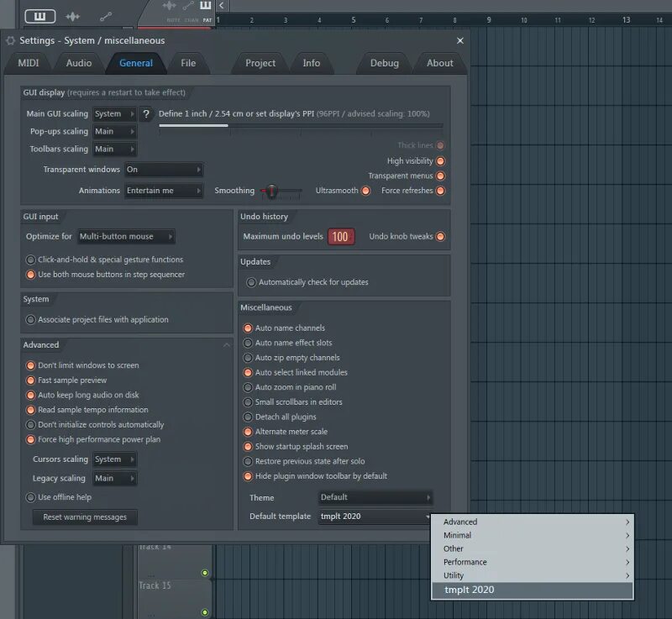The width and height of the screenshot is (672, 619).
Task: Switch to the Debug tab
Action: click(x=385, y=63)
